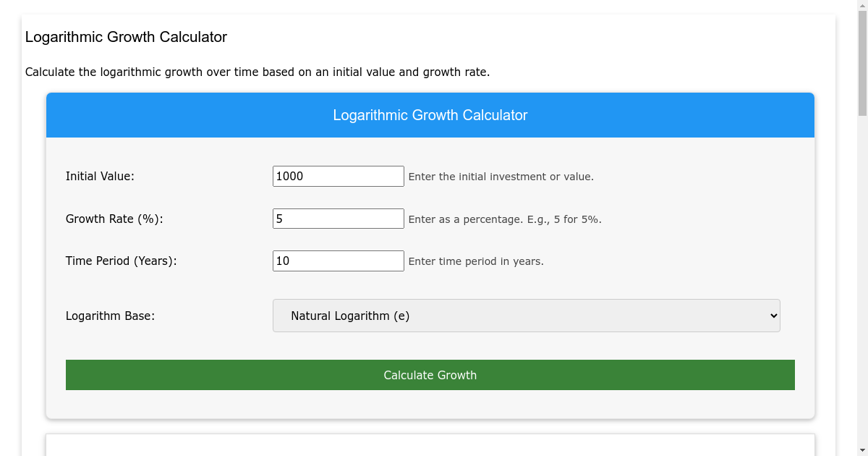Open the Logarithm Base dropdown
Screen dimensions: 868x456
(526, 316)
